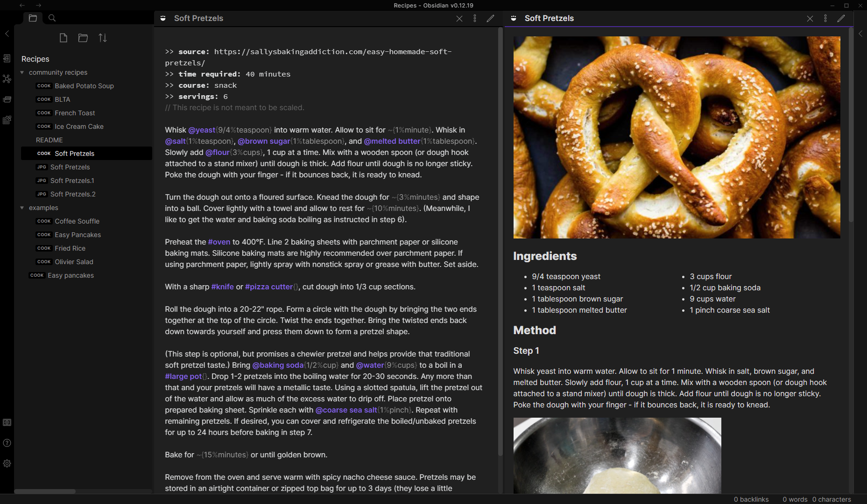Viewport: 867px width, 504px height.
Task: Navigate forward arrow in title bar
Action: pos(39,5)
